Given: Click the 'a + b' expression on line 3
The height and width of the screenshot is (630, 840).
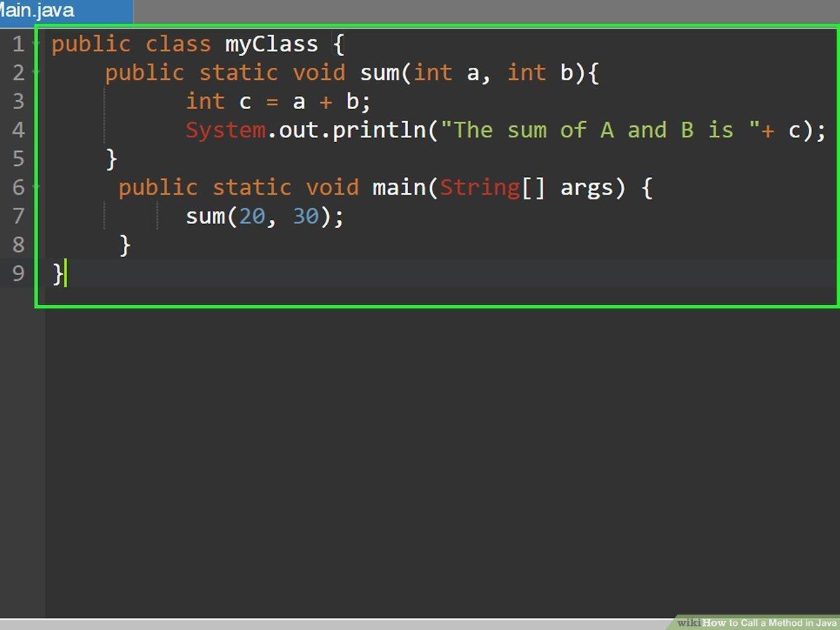Looking at the screenshot, I should 325,101.
